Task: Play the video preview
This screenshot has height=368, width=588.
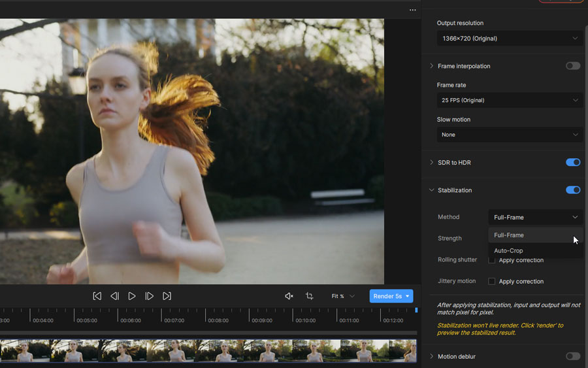Action: tap(132, 296)
